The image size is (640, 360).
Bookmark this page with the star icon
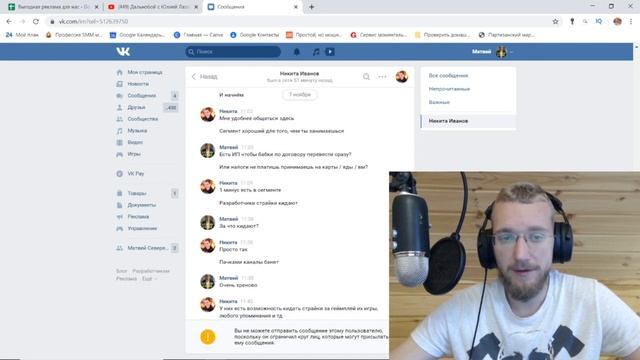point(555,22)
